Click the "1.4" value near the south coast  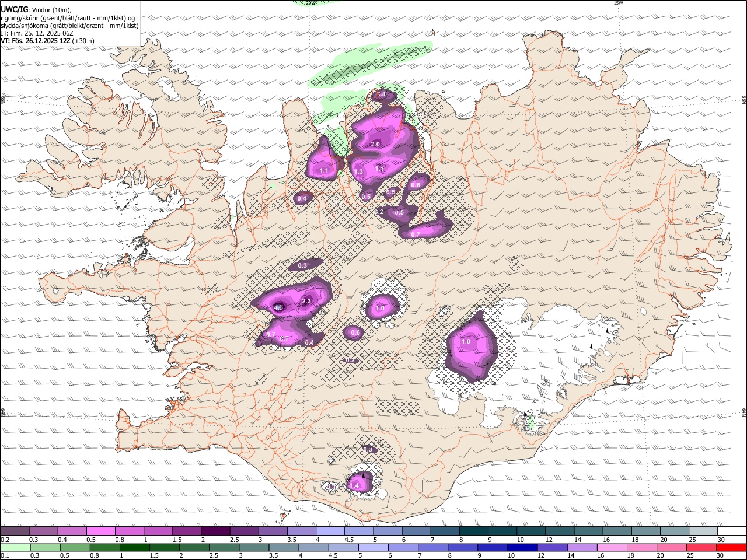(354, 485)
